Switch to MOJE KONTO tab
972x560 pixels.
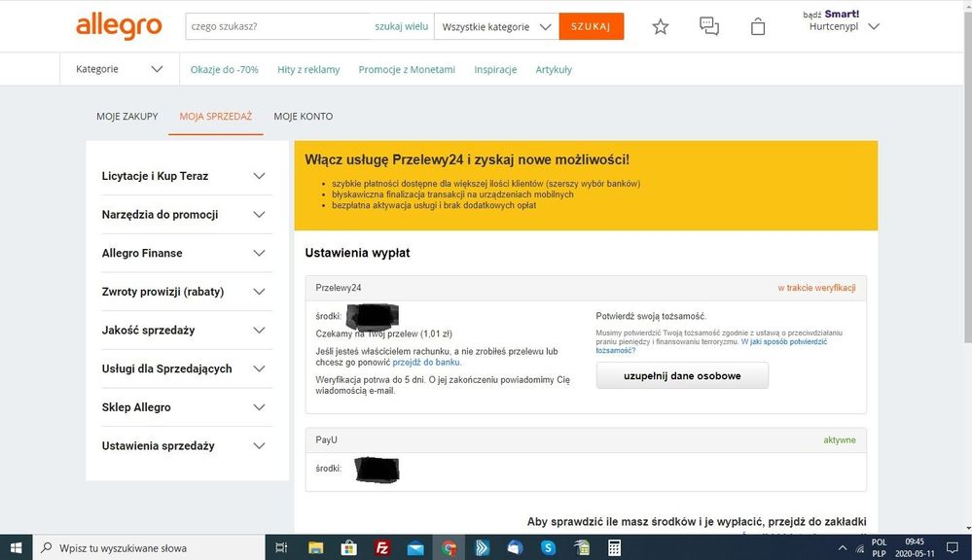(x=304, y=117)
